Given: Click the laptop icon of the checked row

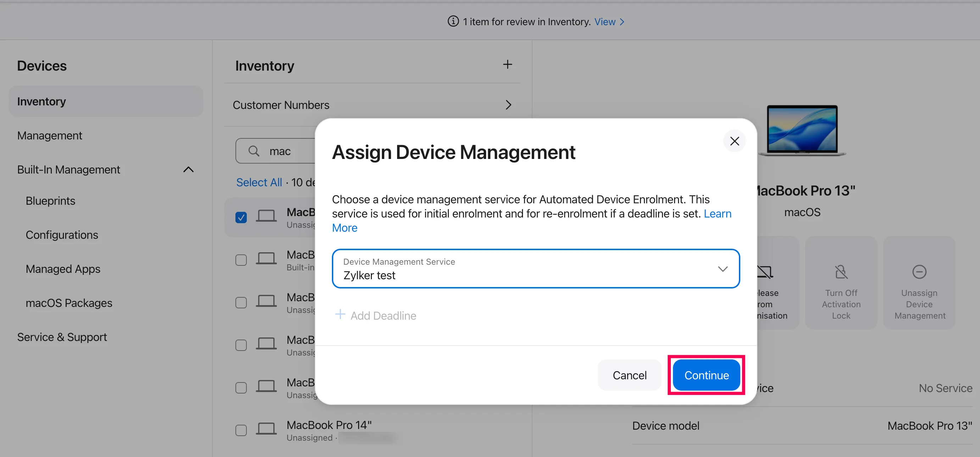Looking at the screenshot, I should click(266, 216).
